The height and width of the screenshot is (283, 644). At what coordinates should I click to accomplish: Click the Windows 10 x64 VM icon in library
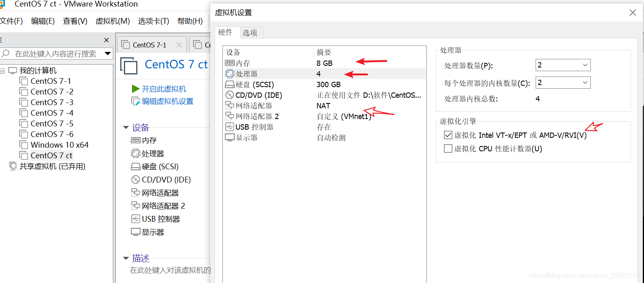click(x=24, y=145)
